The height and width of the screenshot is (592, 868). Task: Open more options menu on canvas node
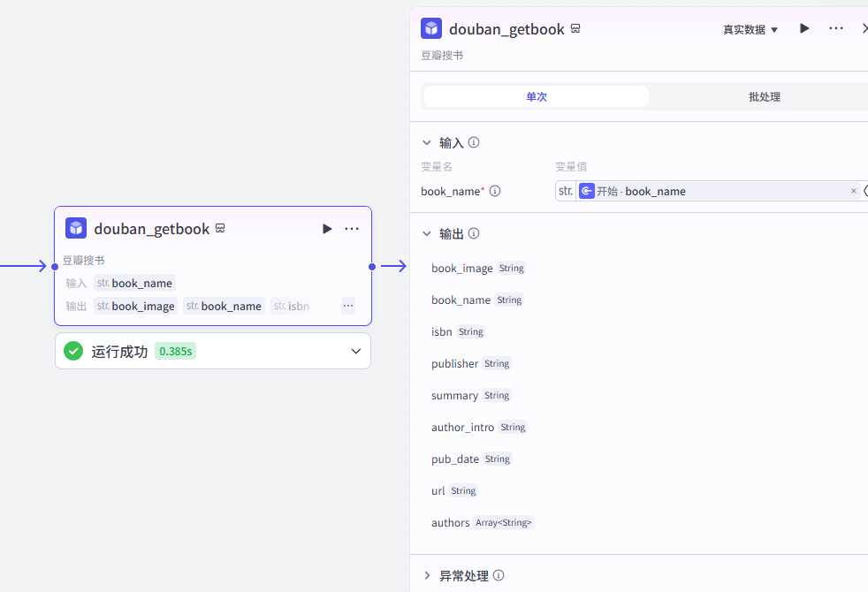[352, 229]
